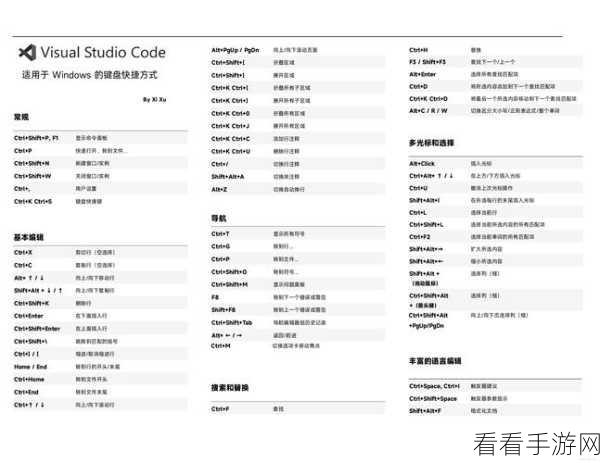Click the "+PgUp/PgDn" shortcut line
600x463 pixels.
point(427,326)
